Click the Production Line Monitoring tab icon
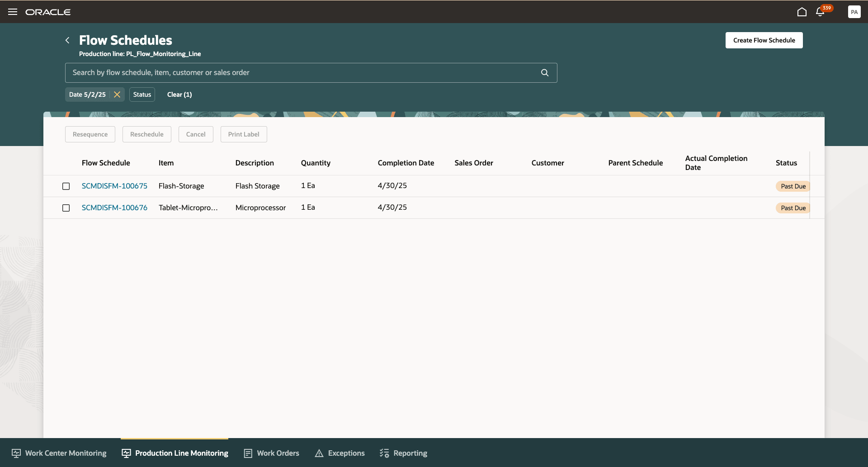868x467 pixels. [x=126, y=453]
